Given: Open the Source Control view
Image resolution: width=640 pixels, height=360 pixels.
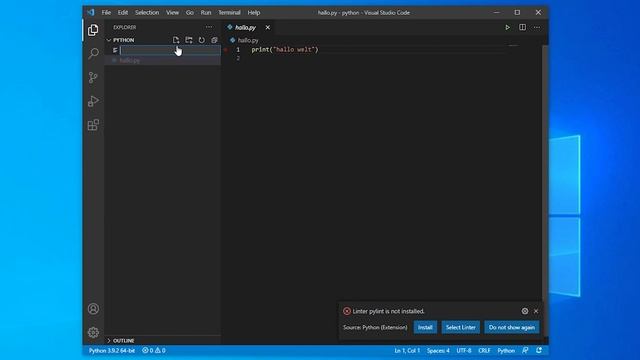Looking at the screenshot, I should [93, 77].
